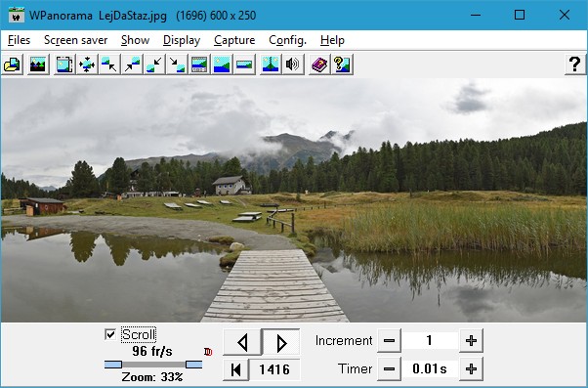
Task: Increase the Timer value with plus
Action: coord(471,368)
